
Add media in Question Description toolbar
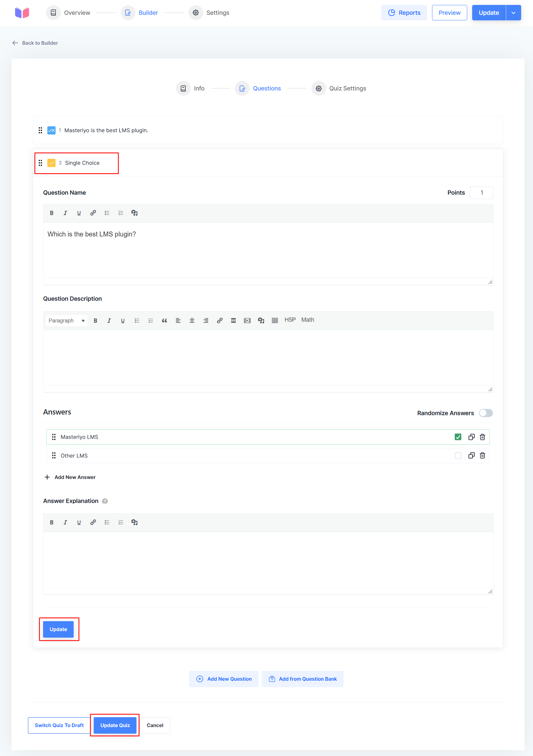[261, 320]
